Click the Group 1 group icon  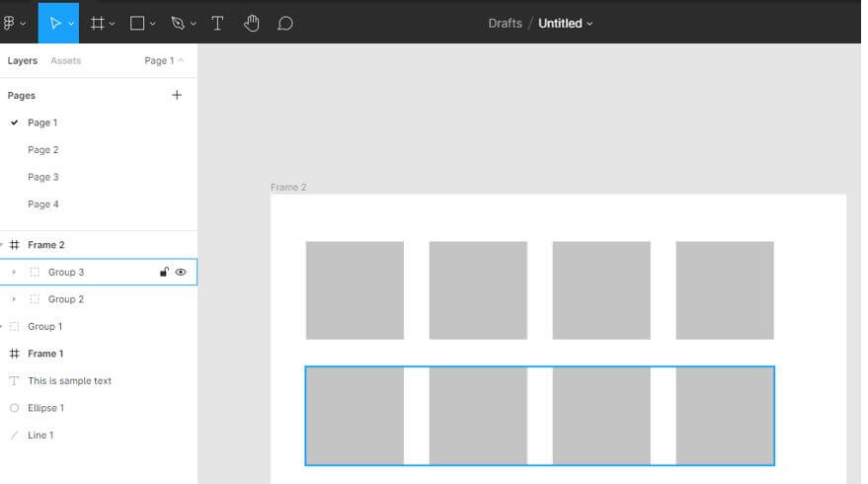[x=15, y=326]
